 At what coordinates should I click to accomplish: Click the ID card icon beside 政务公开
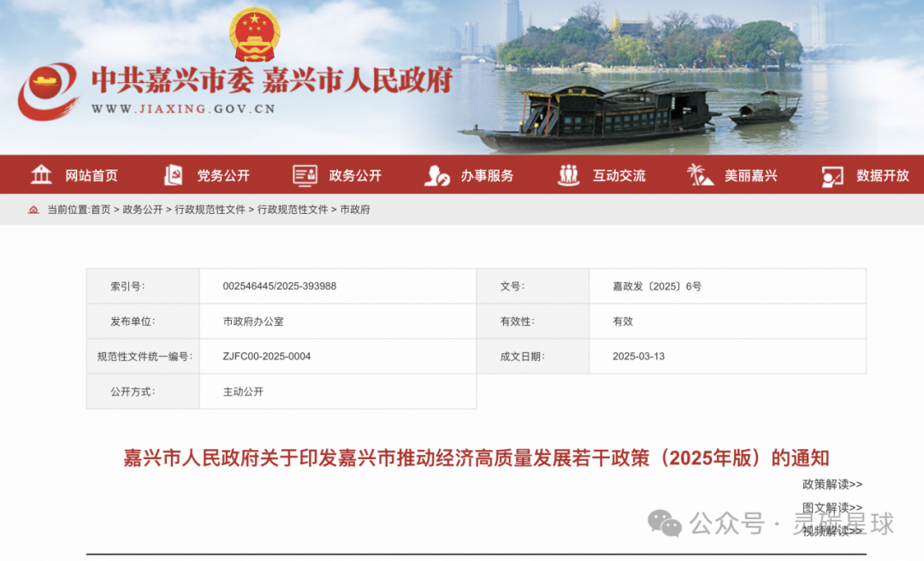point(305,175)
